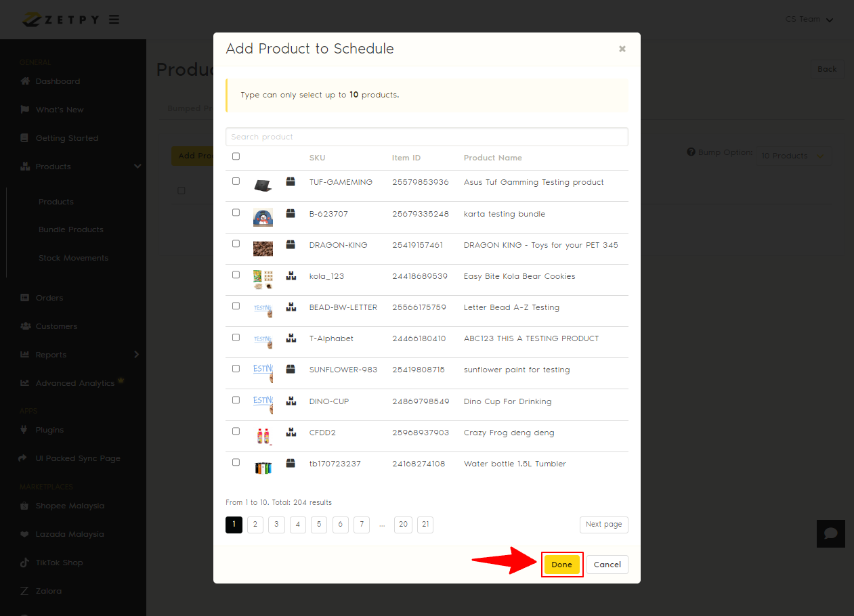Click the Item ID column header
Screen dimensions: 854x616
point(406,158)
